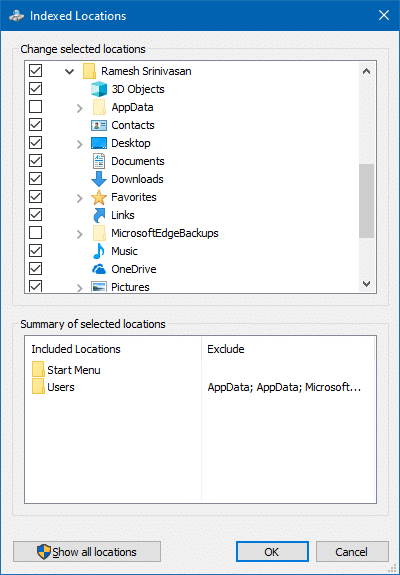Close the Indexed Locations dialog
Viewport: 400px width, 575px height.
click(x=384, y=15)
